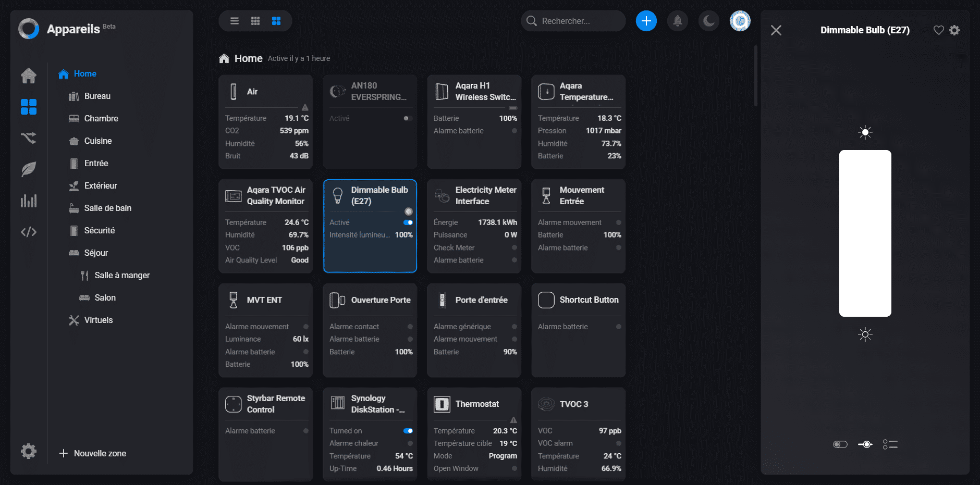Open the user profile avatar

point(740,21)
